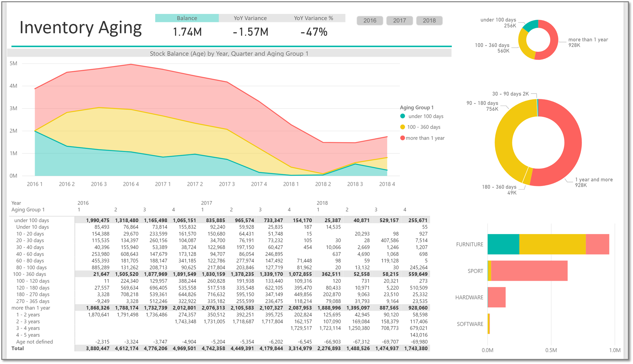Toggle the '100 - 360 days' legend entry
The height and width of the screenshot is (364, 633).
click(x=424, y=127)
